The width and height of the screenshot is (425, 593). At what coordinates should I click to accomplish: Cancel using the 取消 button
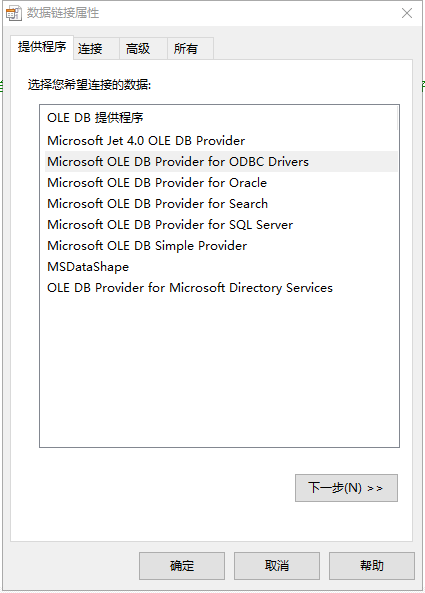[x=277, y=566]
